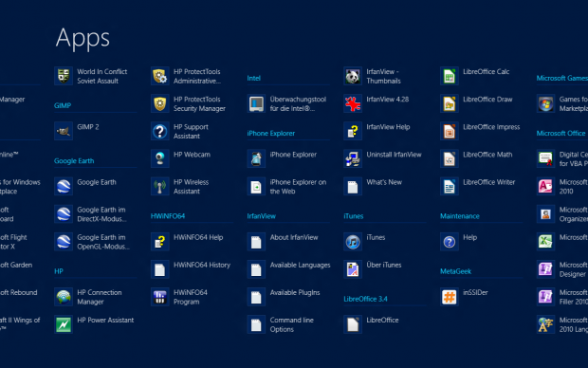The width and height of the screenshot is (588, 368).
Task: Select the Maintenance group header
Action: [x=460, y=216]
